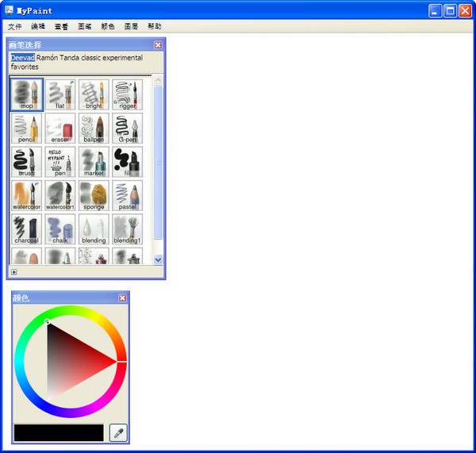Select the mop brush

(x=27, y=94)
